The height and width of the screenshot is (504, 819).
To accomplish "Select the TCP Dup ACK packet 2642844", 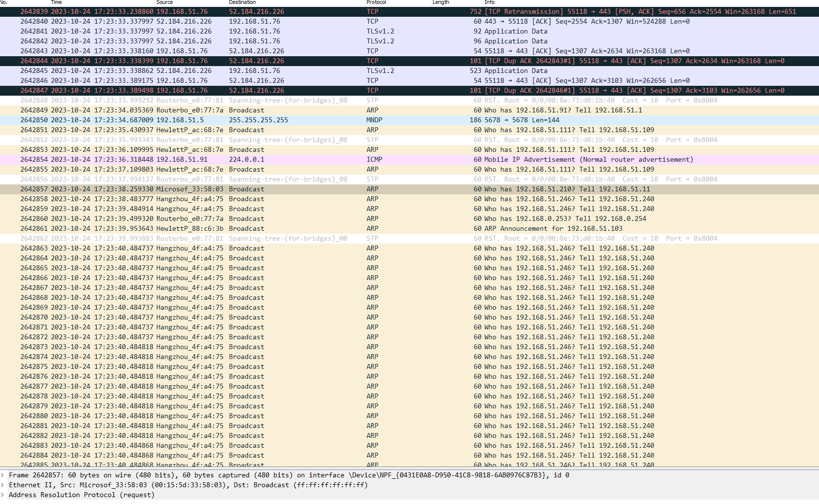I will pos(197,61).
